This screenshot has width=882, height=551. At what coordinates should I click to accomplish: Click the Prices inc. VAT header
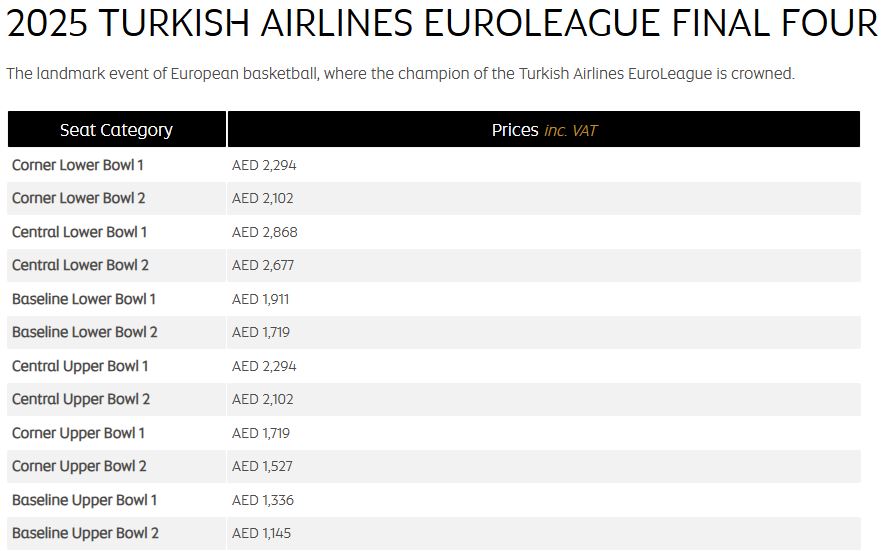(544, 130)
